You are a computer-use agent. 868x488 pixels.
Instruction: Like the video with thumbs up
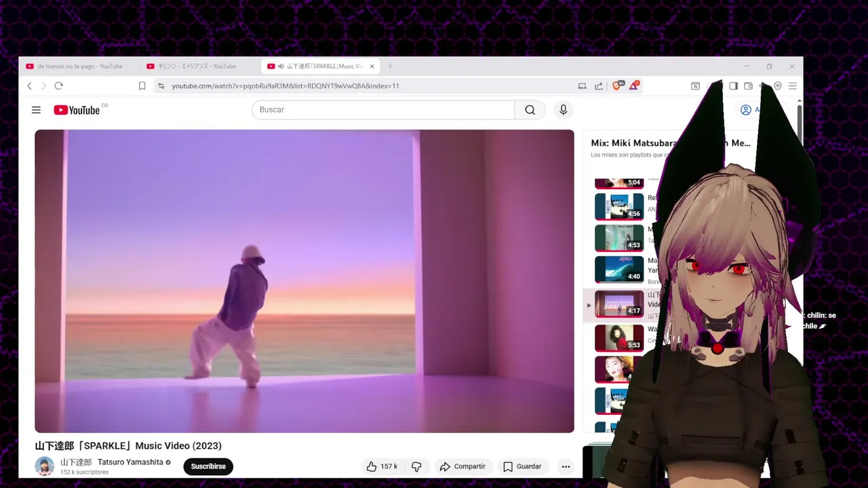pyautogui.click(x=372, y=466)
